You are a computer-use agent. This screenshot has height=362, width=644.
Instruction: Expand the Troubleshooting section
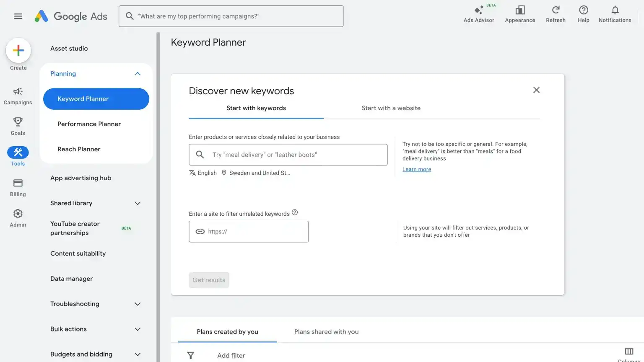coord(138,304)
